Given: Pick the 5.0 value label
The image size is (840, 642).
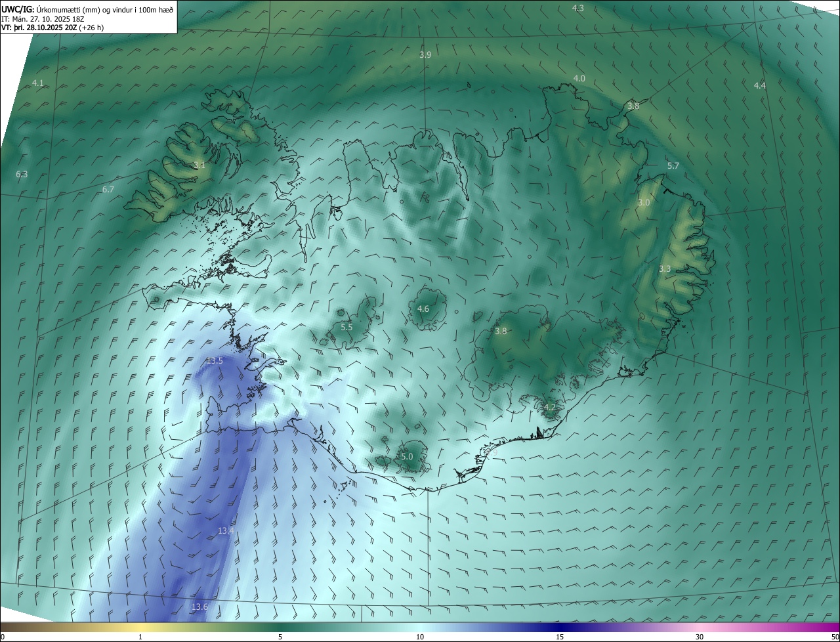Looking at the screenshot, I should pos(407,456).
